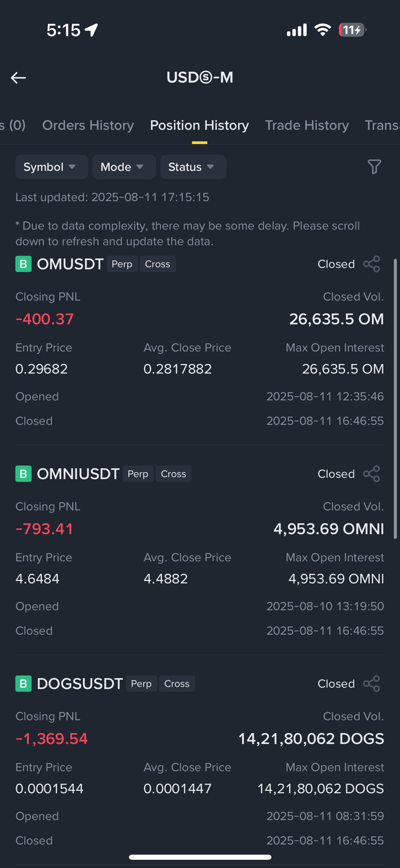400x868 pixels.
Task: Open the OMUSDT symbol name
Action: (70, 264)
